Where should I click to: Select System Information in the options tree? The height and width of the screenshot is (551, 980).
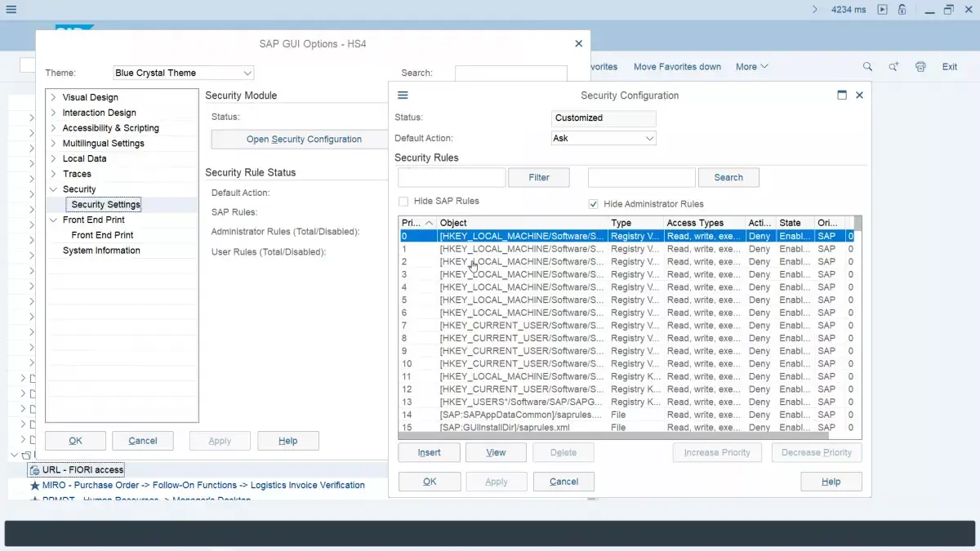click(x=101, y=251)
